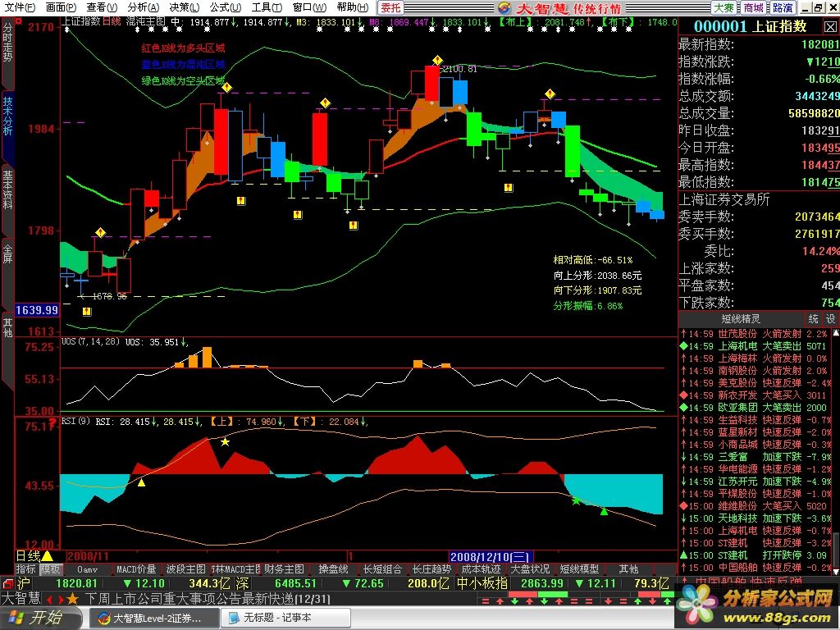This screenshot has height=630, width=840.
Task: Click the green star marker on RSI chart
Action: [x=576, y=501]
